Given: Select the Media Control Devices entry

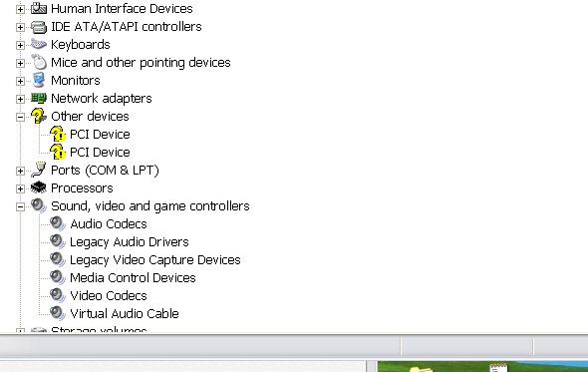Looking at the screenshot, I should [133, 278].
